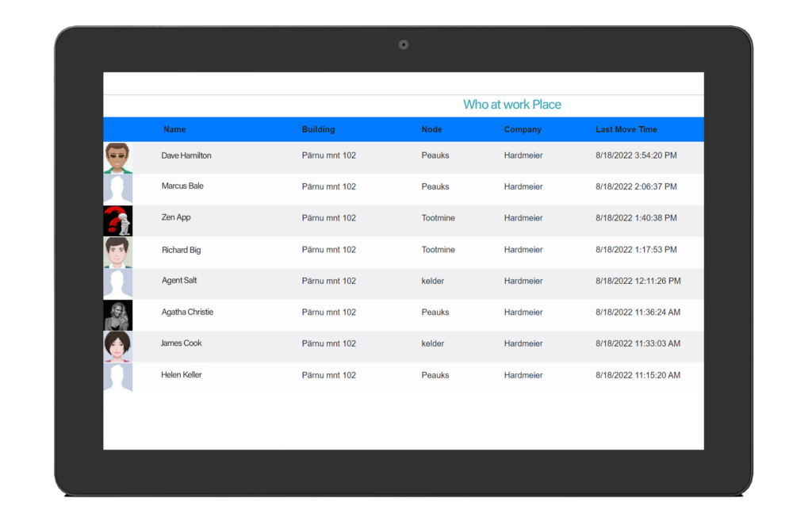The width and height of the screenshot is (812, 525).
Task: Click James Cook's avatar photo
Action: (x=118, y=347)
